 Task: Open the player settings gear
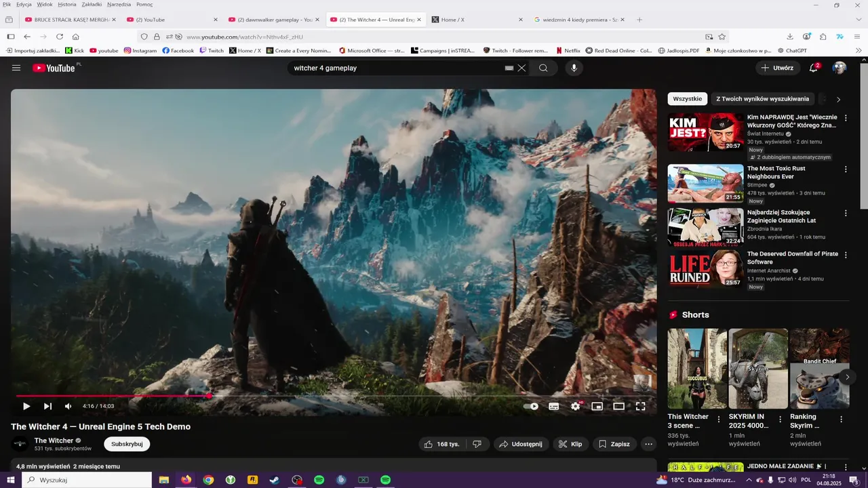coord(576,406)
